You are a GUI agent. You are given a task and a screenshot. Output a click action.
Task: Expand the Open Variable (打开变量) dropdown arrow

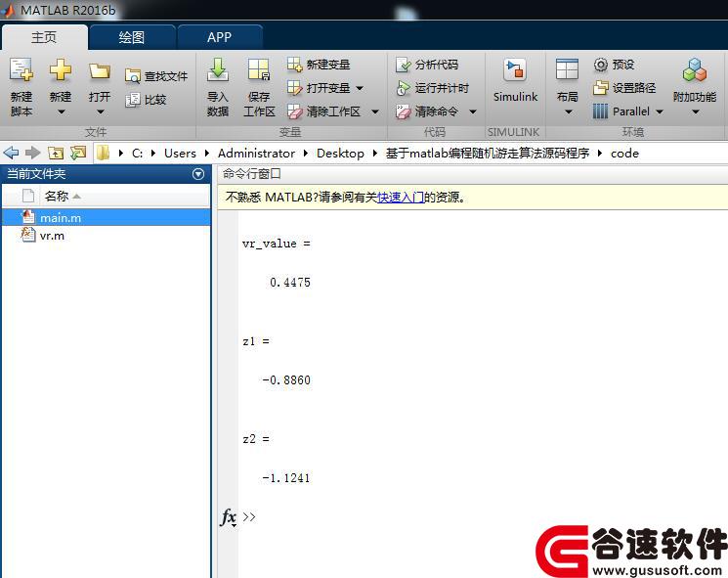click(x=360, y=88)
